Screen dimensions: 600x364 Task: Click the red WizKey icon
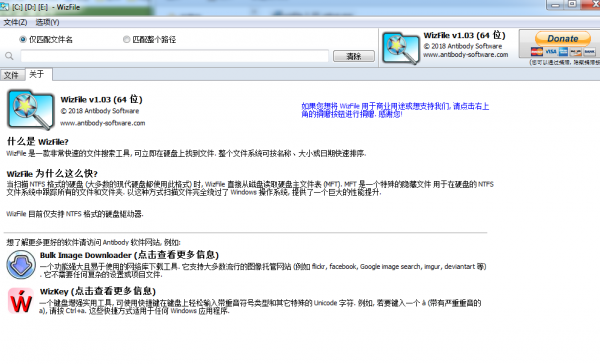point(21,301)
